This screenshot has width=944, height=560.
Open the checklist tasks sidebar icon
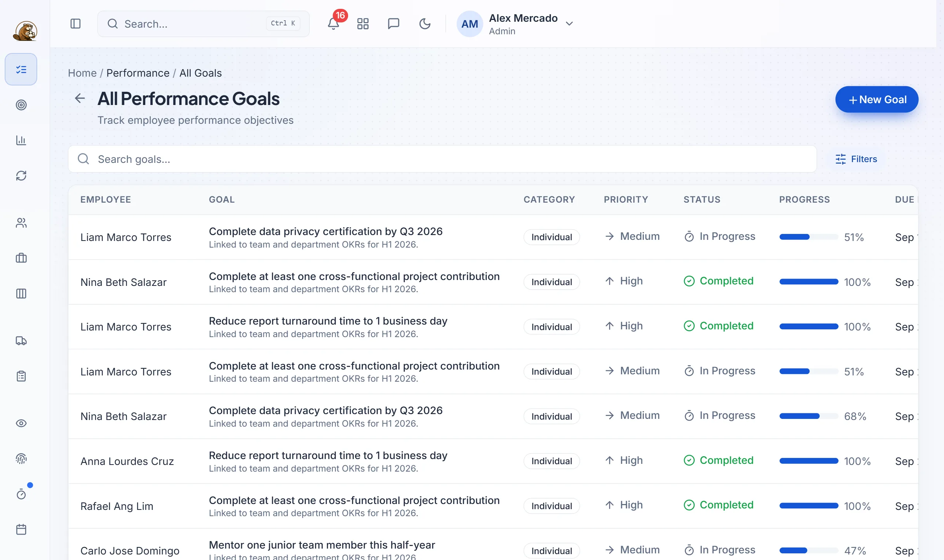point(21,69)
